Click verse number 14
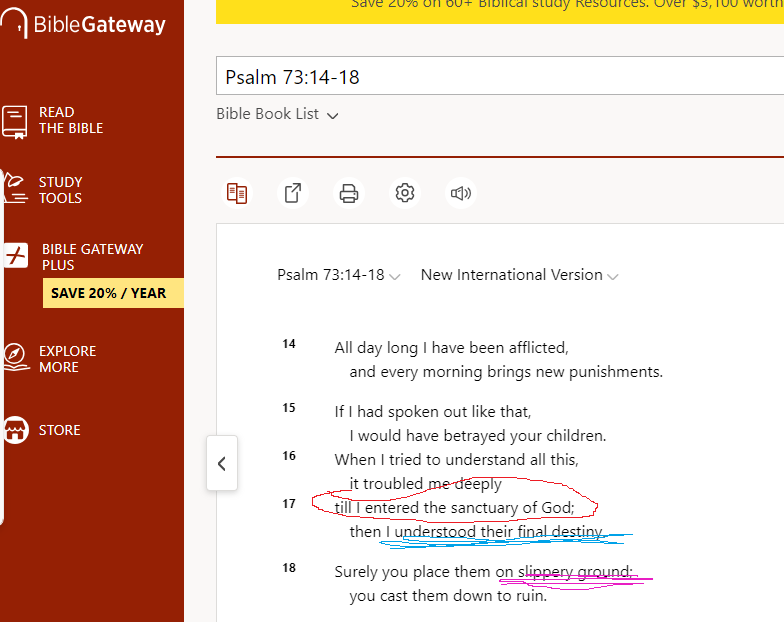The height and width of the screenshot is (622, 784). [289, 344]
